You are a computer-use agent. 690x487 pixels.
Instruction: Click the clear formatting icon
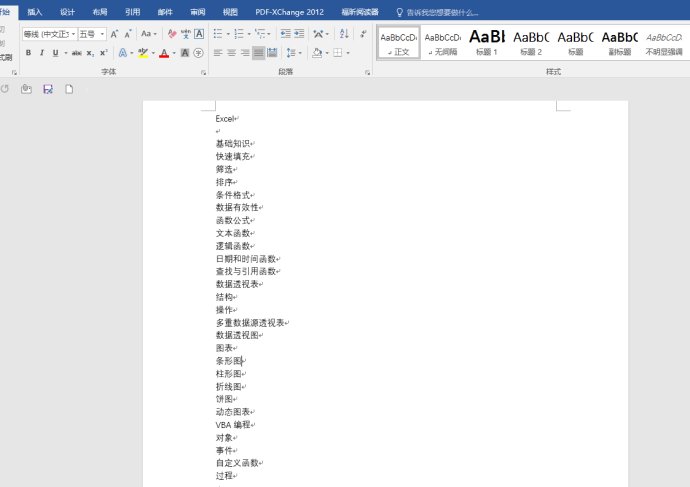(172, 34)
